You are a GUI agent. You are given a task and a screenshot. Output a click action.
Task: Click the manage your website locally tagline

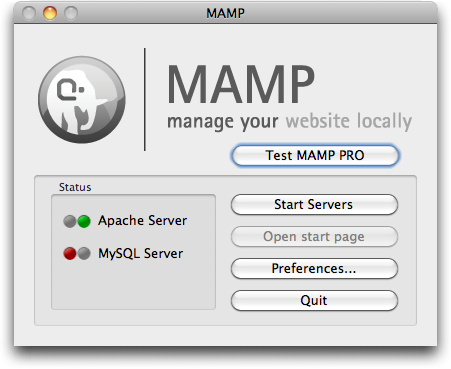pos(289,121)
